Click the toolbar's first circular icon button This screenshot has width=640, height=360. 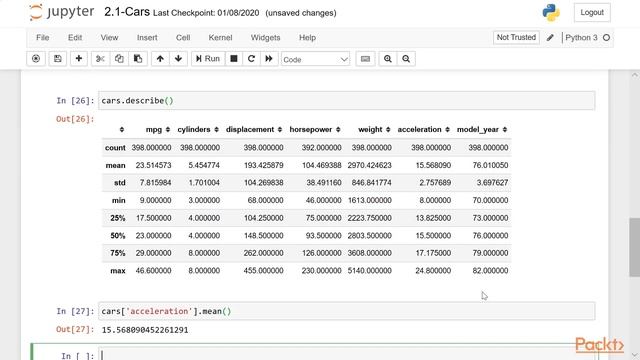(36, 59)
